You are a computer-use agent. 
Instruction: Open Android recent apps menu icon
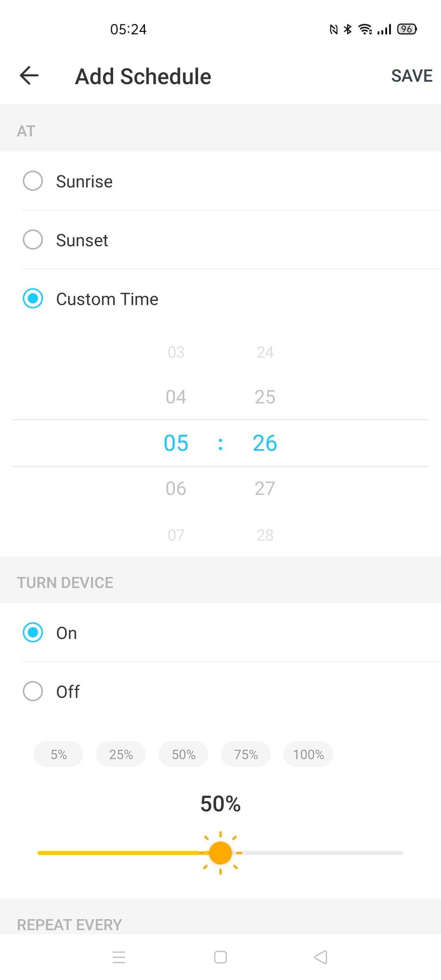click(119, 957)
